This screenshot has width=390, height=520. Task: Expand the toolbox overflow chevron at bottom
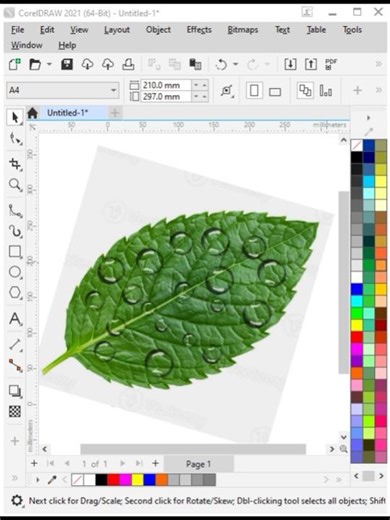(x=15, y=478)
